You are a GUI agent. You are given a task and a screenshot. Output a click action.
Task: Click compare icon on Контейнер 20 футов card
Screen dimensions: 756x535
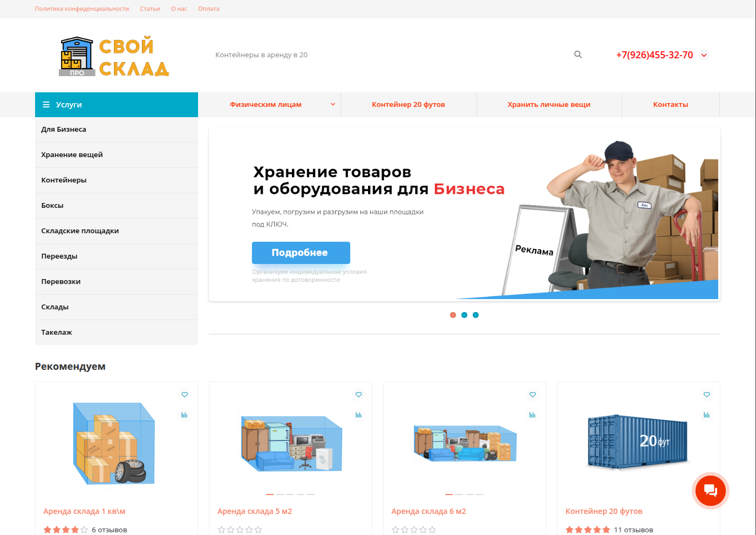tap(706, 415)
